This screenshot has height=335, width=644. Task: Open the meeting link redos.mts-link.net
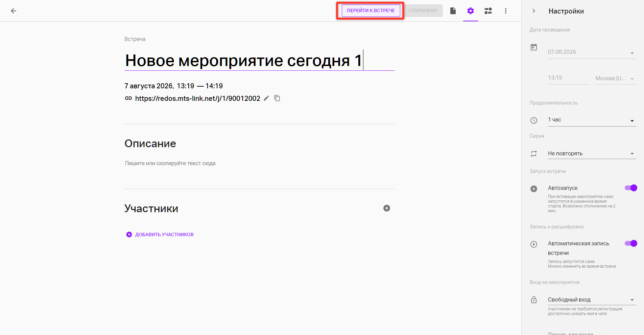point(198,98)
